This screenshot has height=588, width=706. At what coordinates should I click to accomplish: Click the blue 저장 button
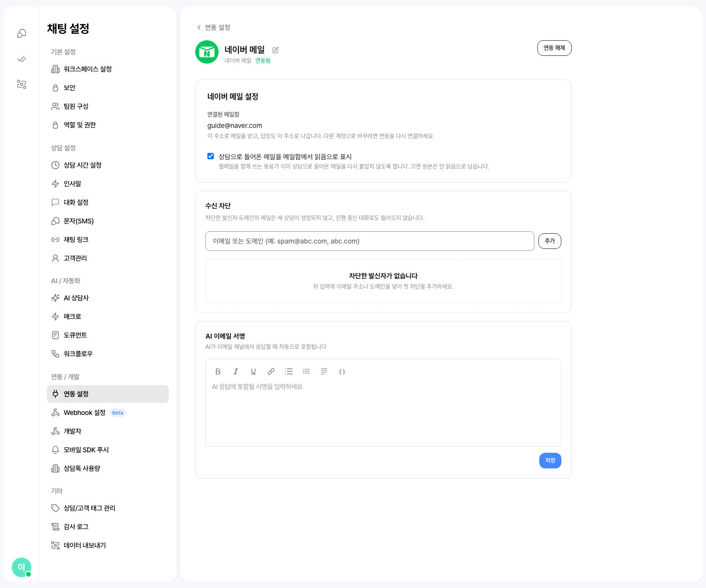pos(550,461)
